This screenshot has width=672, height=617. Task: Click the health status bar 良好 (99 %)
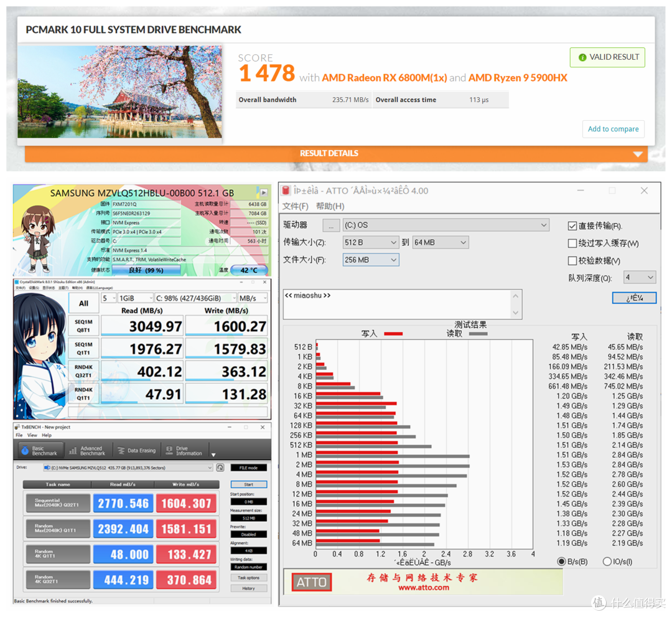pyautogui.click(x=146, y=270)
